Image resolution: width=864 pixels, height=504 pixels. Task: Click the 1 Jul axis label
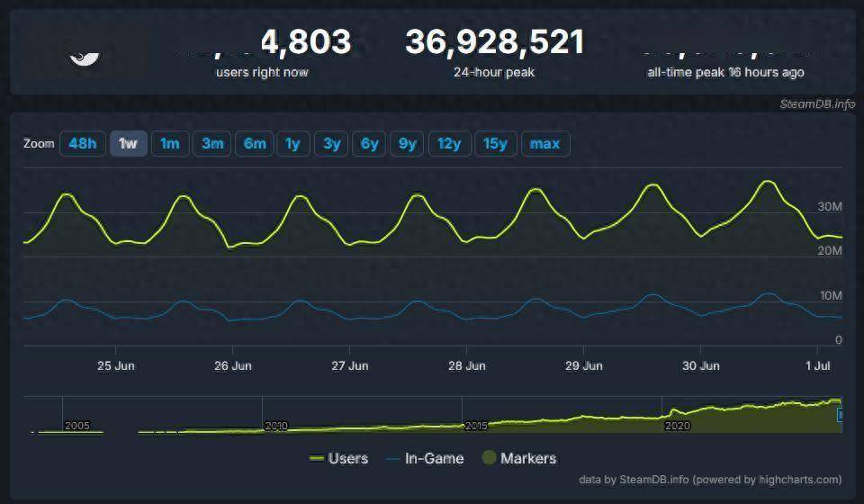tap(818, 365)
